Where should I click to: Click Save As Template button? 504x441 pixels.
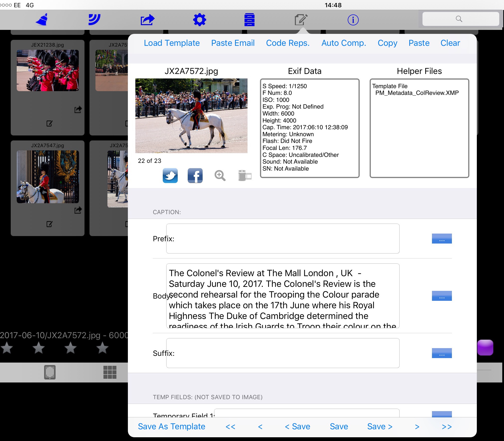(171, 426)
